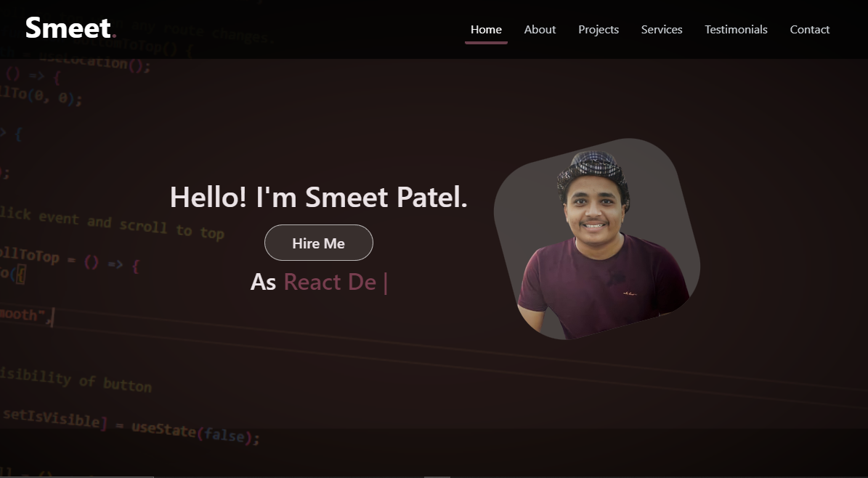
Task: Click the Smeet logo in the header
Action: coord(71,28)
